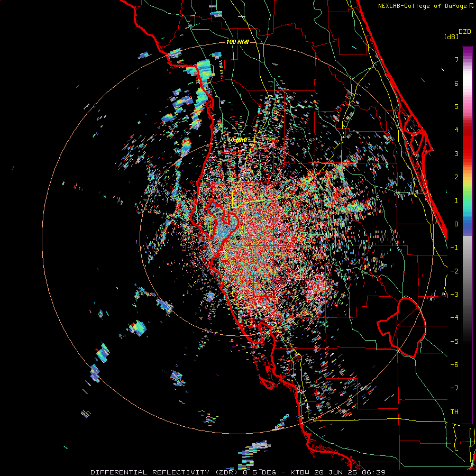Select the -5 tick label on the scale
Image resolution: width=476 pixels, height=476 pixels.
click(x=454, y=342)
